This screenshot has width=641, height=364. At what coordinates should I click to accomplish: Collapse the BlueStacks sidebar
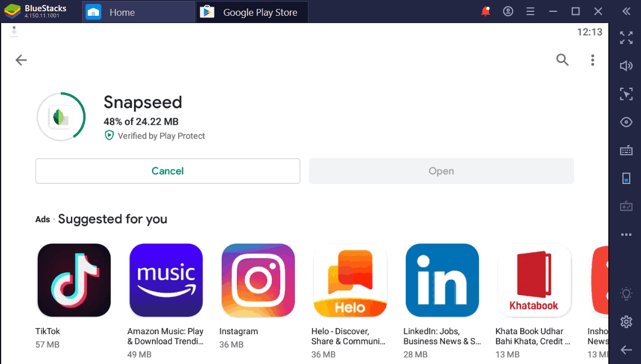click(626, 11)
